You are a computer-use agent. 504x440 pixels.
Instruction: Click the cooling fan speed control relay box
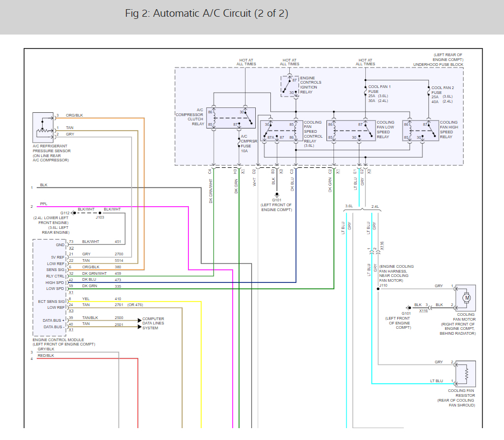(x=282, y=131)
